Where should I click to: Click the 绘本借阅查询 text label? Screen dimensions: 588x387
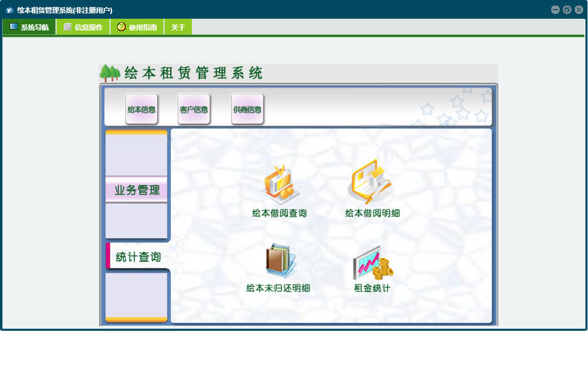[279, 213]
